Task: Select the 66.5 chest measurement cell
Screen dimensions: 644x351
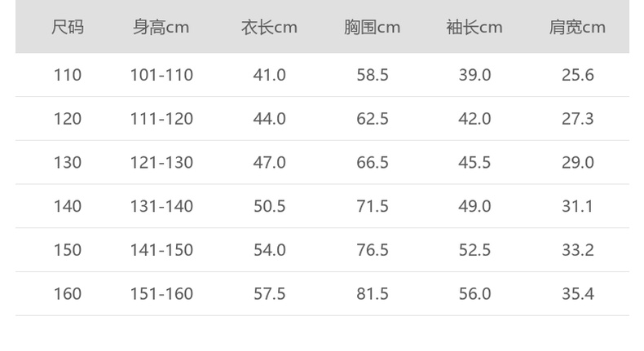Action: [x=373, y=163]
